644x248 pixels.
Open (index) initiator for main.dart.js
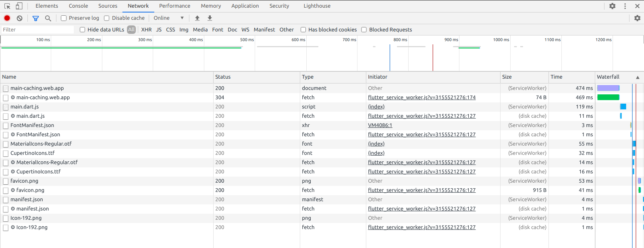pyautogui.click(x=376, y=107)
